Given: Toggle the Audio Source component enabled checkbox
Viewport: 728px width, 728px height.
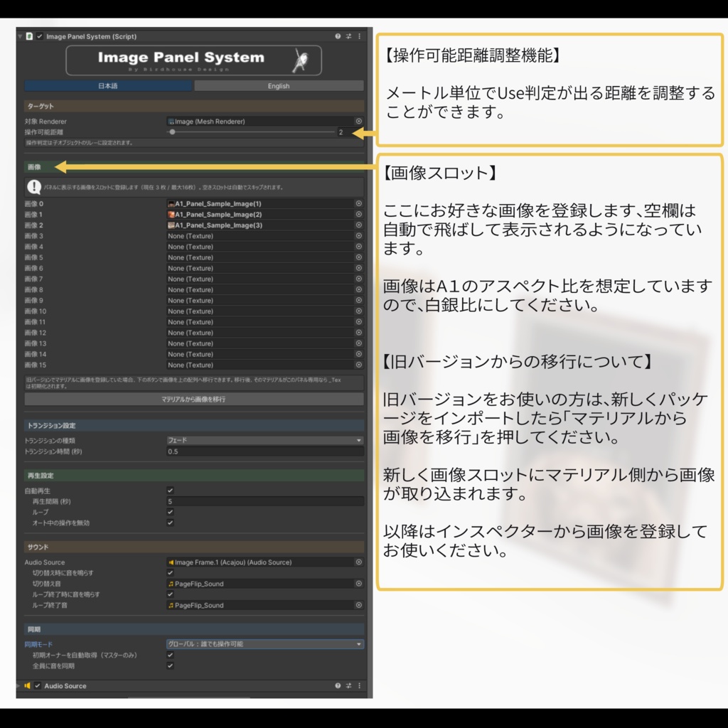Looking at the screenshot, I should (38, 686).
